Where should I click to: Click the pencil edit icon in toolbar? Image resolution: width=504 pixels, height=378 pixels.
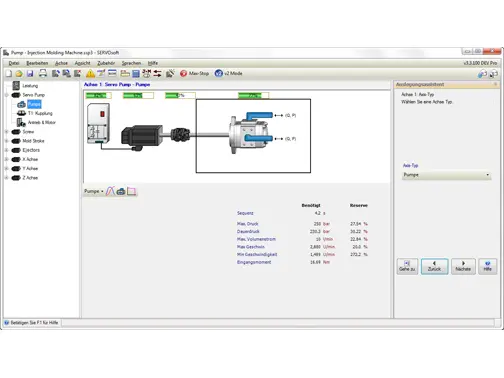click(x=101, y=73)
